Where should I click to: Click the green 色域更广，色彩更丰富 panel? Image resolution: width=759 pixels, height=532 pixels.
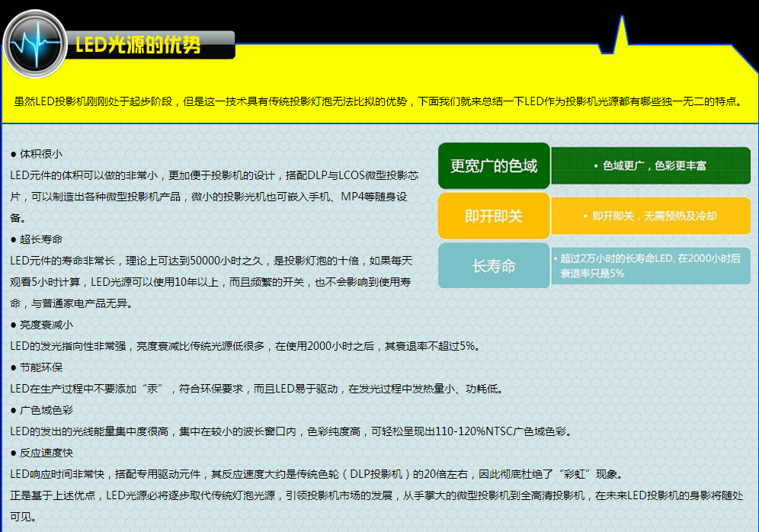tap(650, 166)
